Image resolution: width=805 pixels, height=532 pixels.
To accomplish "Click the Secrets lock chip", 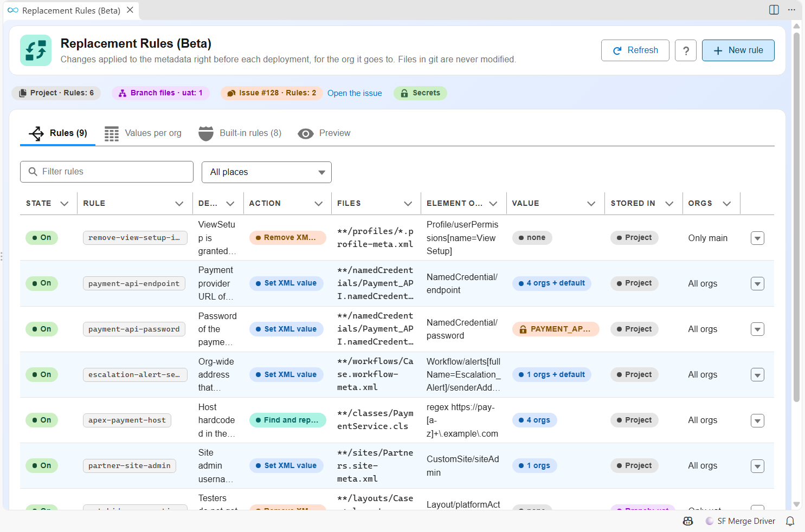I will point(420,93).
